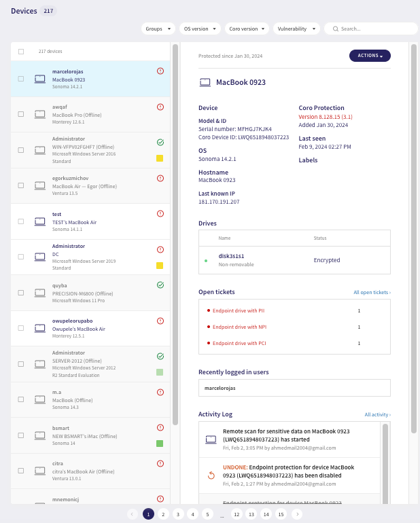Click red alert icon for marcelorojas device
This screenshot has height=523, width=420.
(x=160, y=71)
